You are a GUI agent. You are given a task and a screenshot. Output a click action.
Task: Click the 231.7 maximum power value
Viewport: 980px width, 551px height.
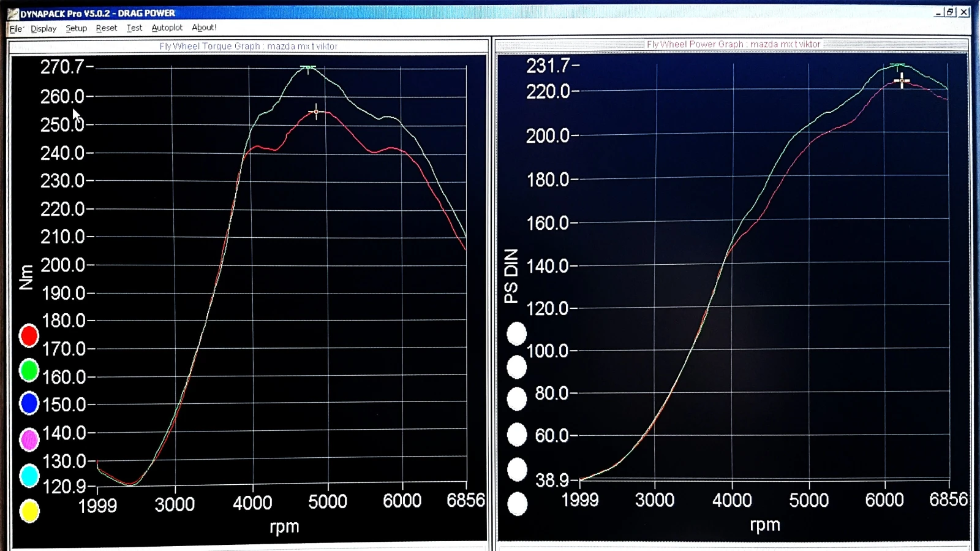coord(548,66)
